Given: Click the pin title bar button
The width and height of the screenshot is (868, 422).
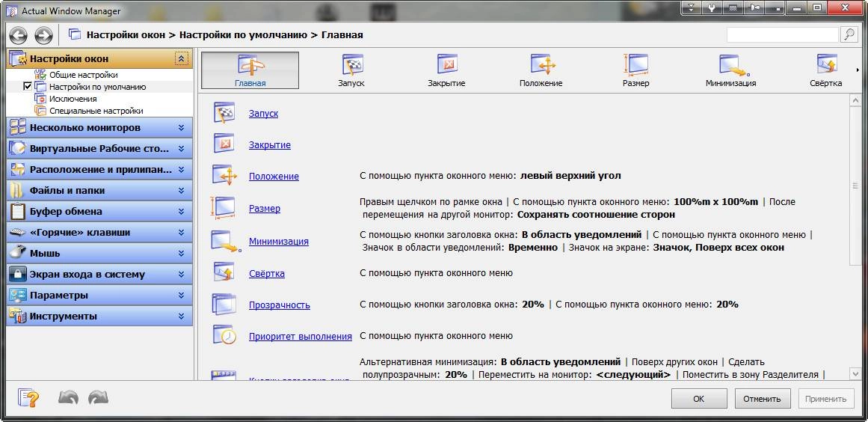Looking at the screenshot, I should pos(754,7).
